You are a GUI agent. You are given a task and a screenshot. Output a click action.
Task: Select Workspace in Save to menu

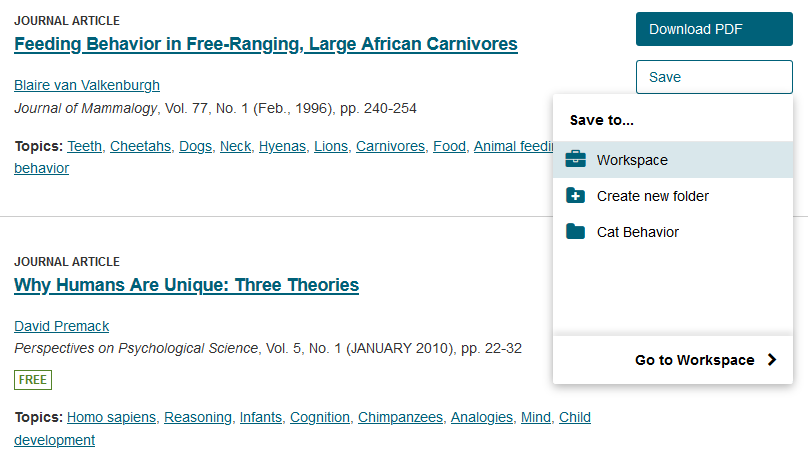[672, 160]
